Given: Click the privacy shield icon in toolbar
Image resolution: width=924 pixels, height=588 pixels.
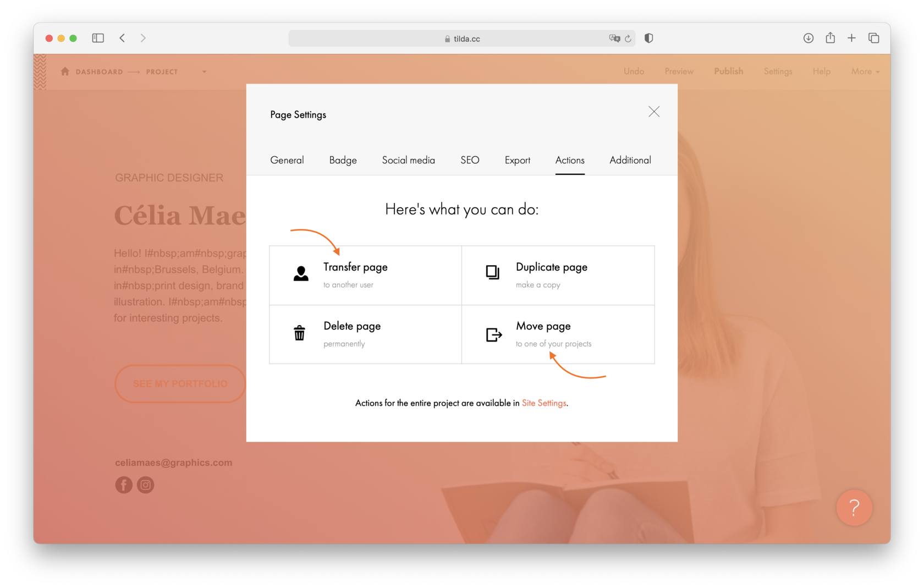Looking at the screenshot, I should click(648, 38).
